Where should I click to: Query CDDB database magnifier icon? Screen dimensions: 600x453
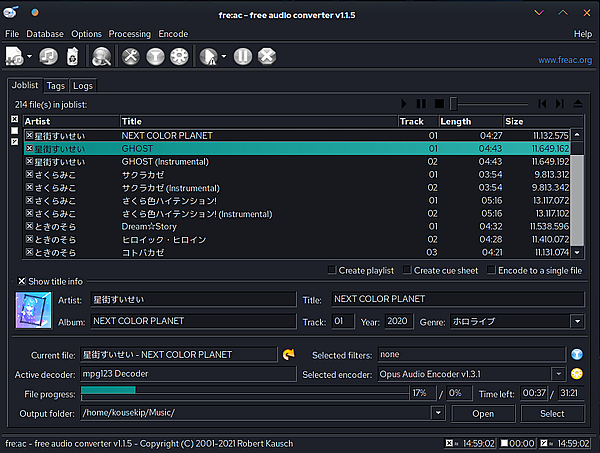pos(101,56)
